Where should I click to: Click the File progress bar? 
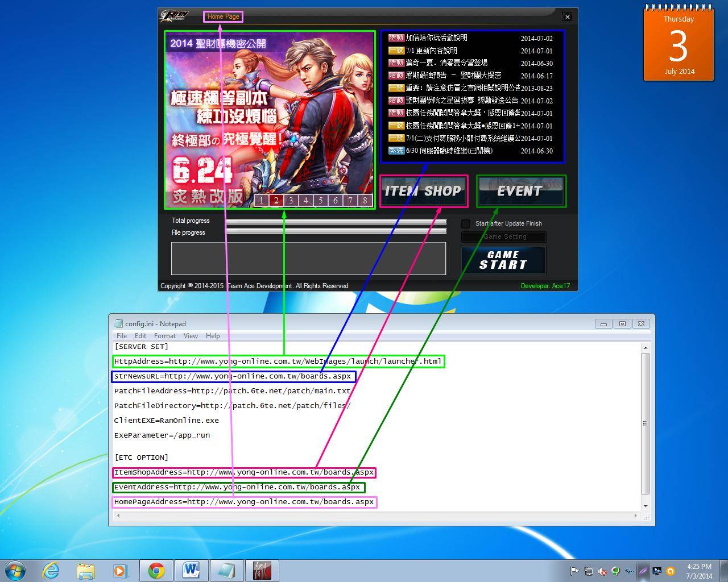pyautogui.click(x=336, y=230)
